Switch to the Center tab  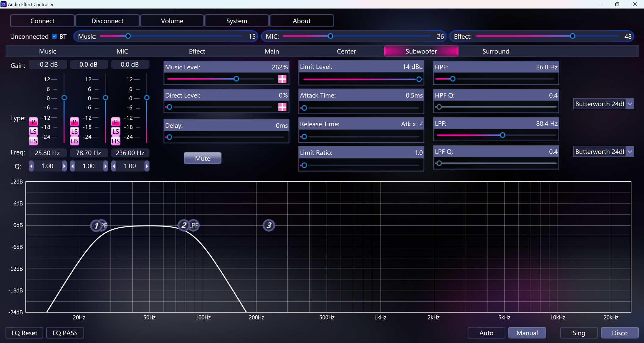tap(347, 51)
